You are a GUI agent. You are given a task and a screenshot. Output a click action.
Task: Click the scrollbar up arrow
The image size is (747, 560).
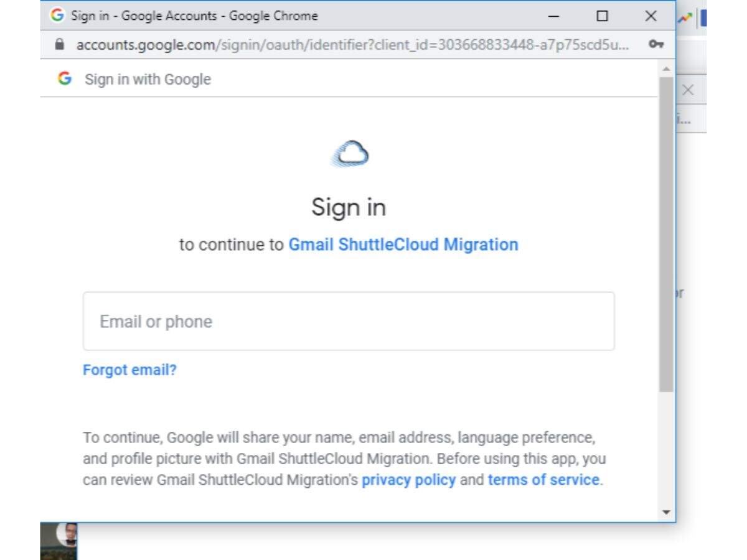pyautogui.click(x=666, y=68)
